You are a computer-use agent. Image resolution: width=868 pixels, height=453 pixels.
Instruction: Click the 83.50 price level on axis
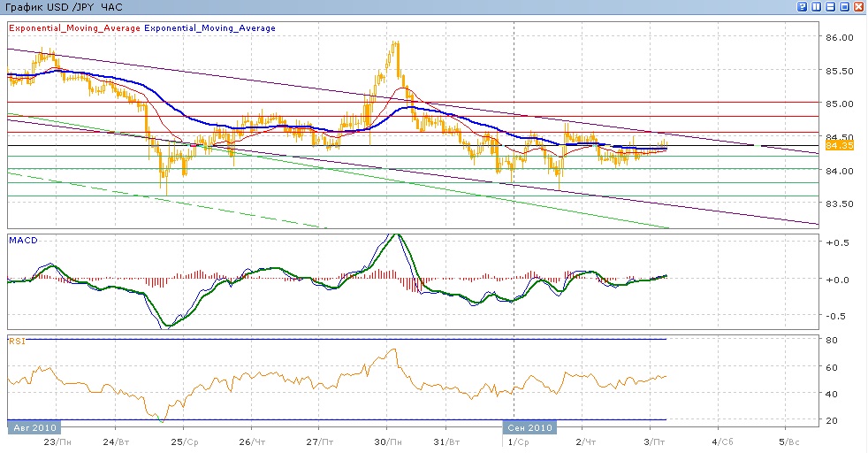coord(838,203)
